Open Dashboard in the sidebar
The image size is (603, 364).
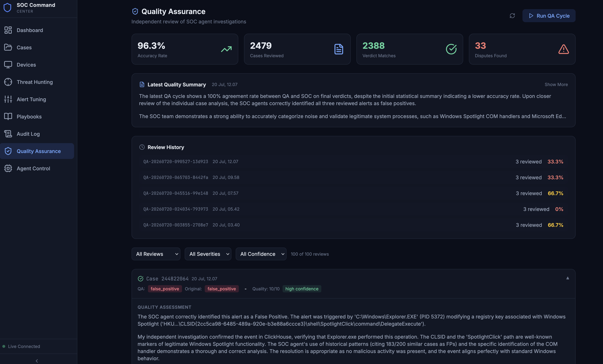37,30
